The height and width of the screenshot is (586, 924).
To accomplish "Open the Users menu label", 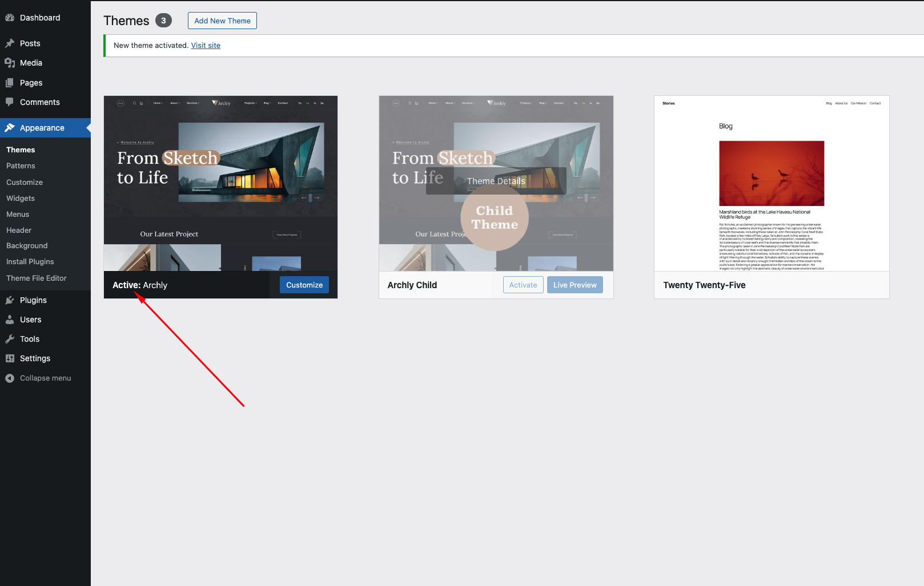I will tap(31, 320).
